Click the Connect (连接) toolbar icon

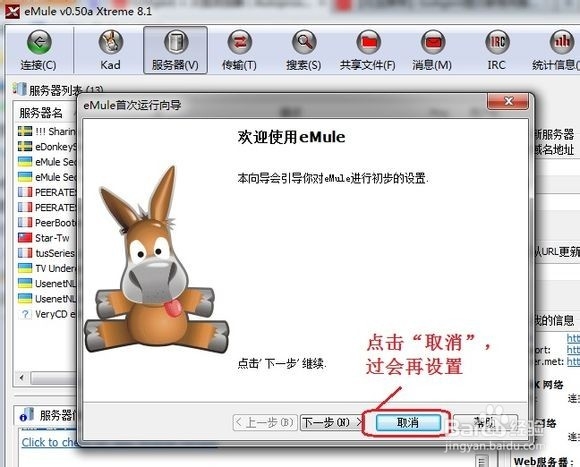[x=38, y=51]
